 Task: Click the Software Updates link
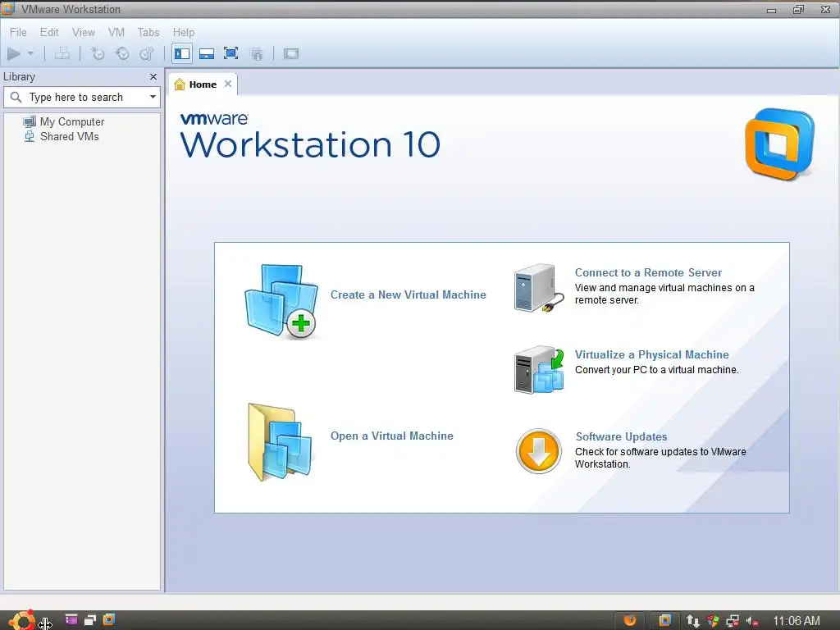(x=621, y=436)
